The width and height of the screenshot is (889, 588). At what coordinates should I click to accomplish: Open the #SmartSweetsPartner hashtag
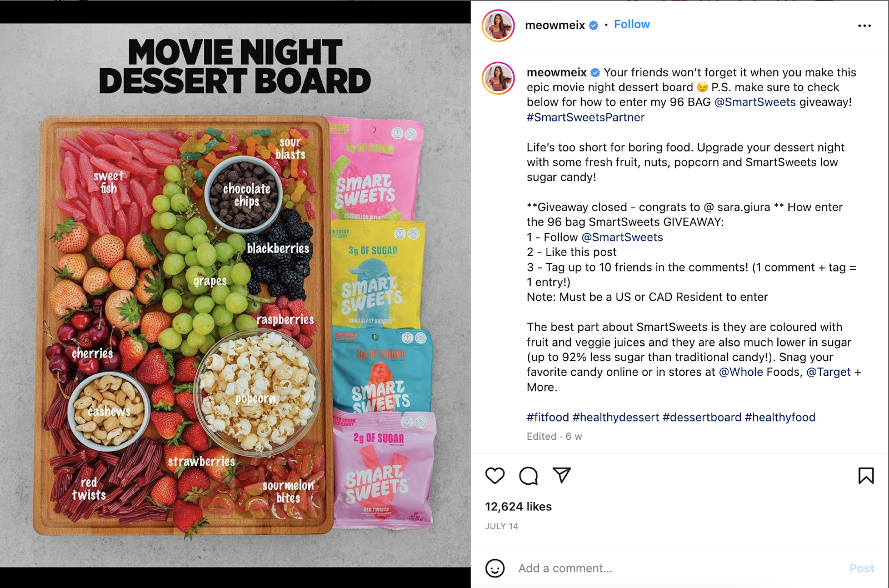pos(586,117)
